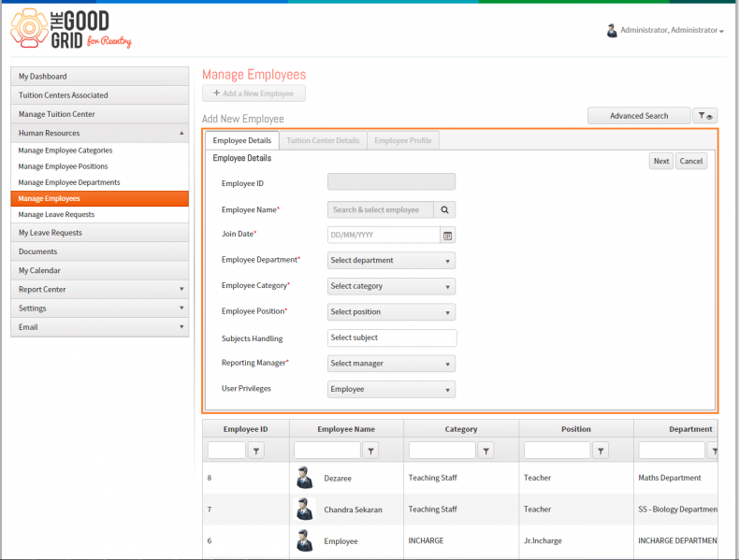The image size is (739, 560).
Task: Open the Select department dropdown
Action: point(391,261)
